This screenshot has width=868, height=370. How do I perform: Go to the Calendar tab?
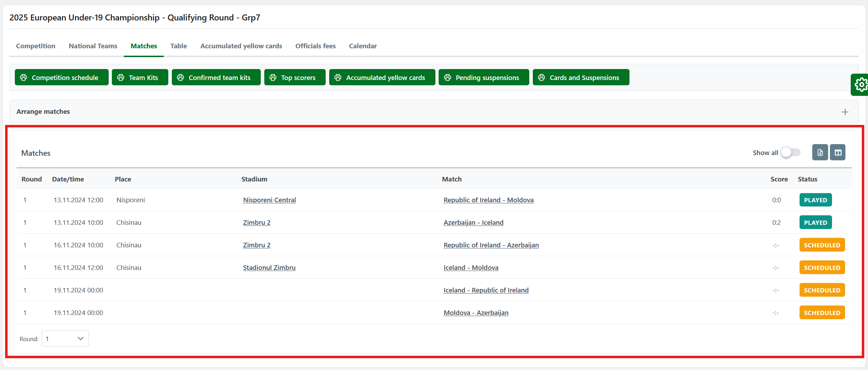pos(363,46)
